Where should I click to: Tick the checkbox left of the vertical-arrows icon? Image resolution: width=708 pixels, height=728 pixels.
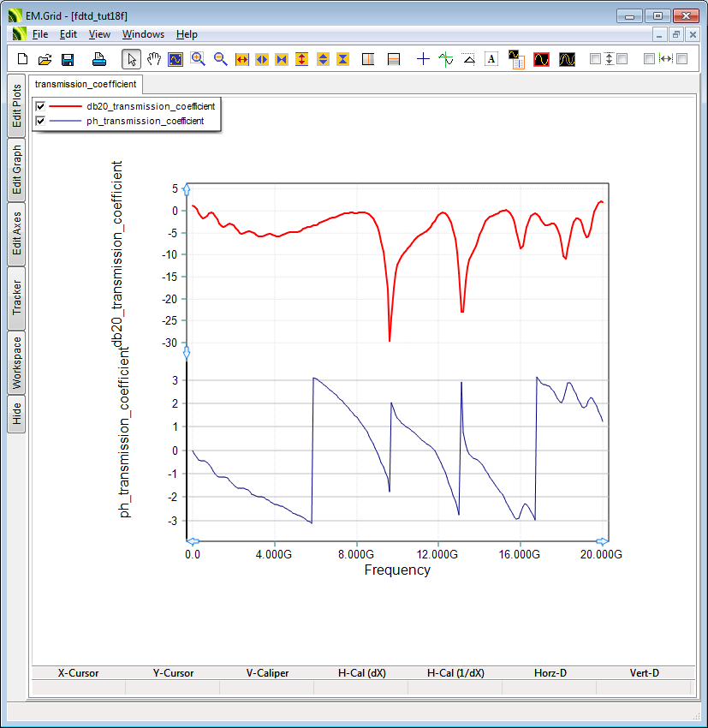(x=596, y=59)
